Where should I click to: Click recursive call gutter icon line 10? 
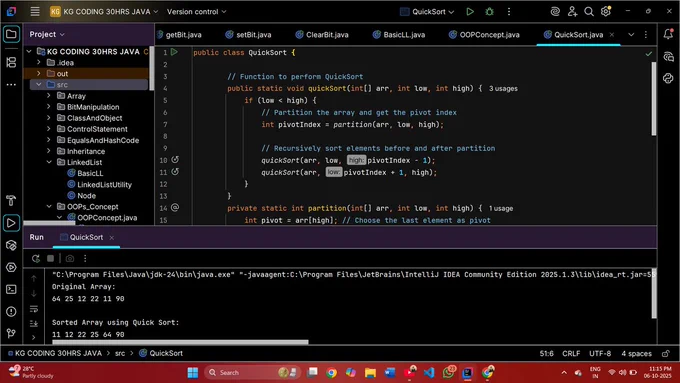tap(175, 160)
